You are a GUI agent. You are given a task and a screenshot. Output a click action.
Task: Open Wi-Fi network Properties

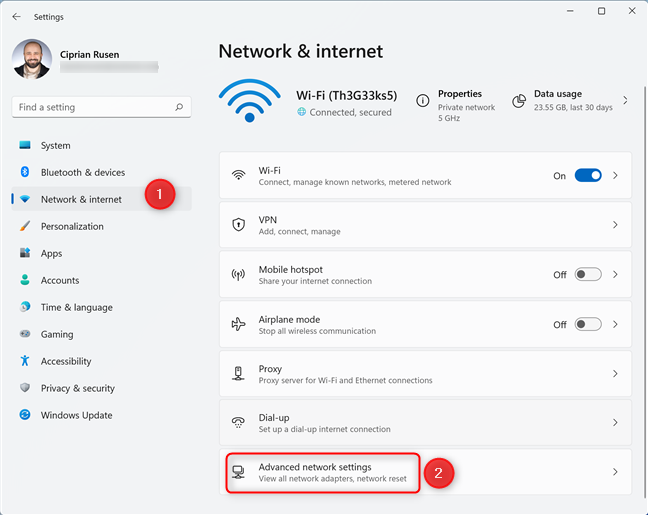tap(458, 105)
